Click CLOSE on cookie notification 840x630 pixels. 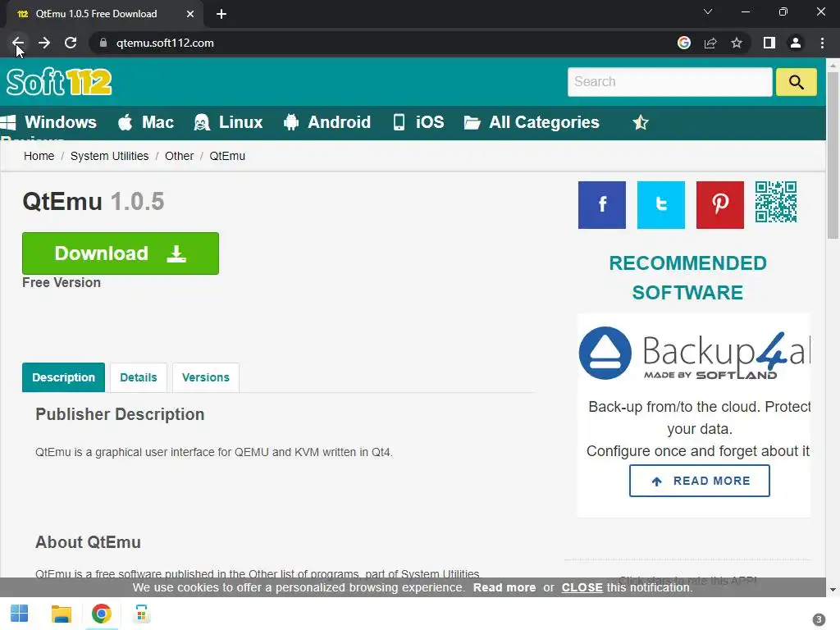pos(582,587)
